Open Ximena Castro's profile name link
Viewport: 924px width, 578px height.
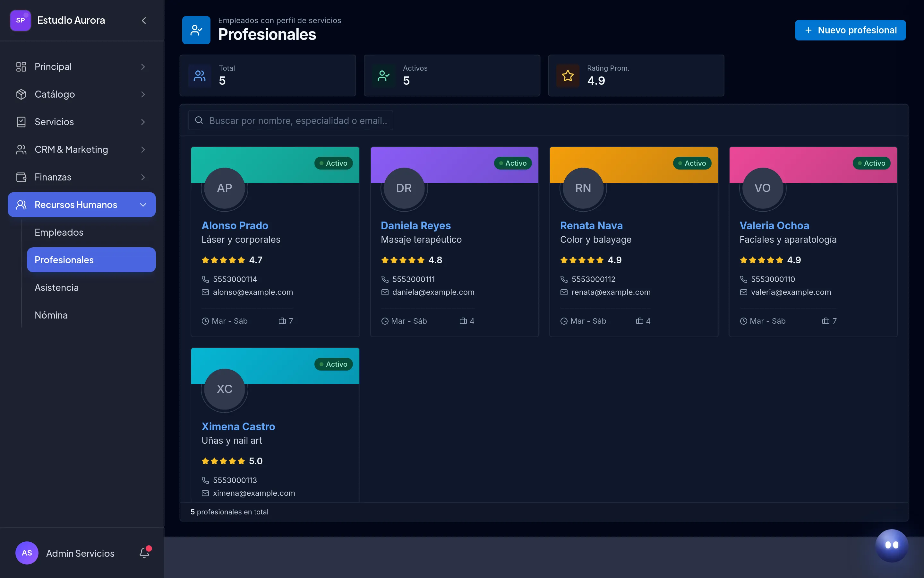coord(238,427)
